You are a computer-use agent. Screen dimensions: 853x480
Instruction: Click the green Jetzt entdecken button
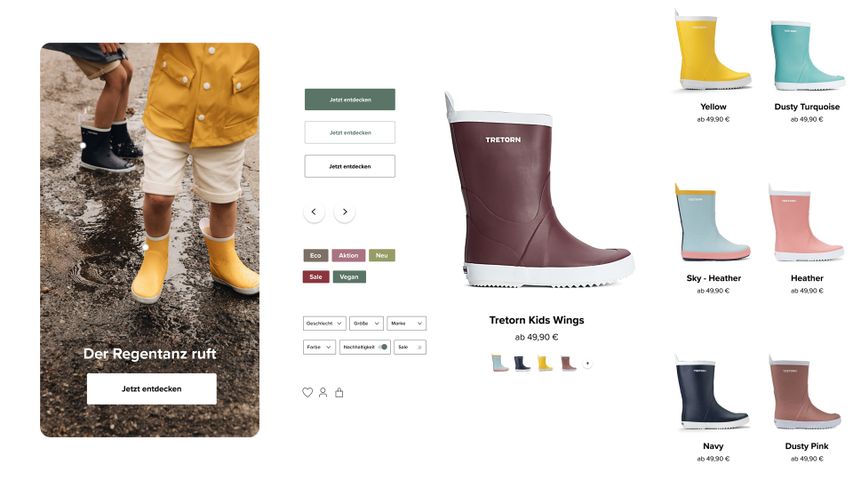350,100
